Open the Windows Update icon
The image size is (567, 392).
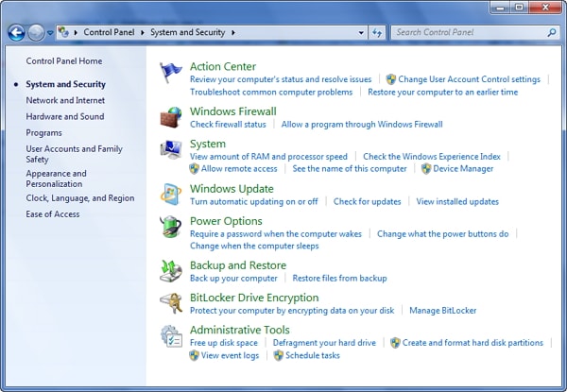[171, 195]
